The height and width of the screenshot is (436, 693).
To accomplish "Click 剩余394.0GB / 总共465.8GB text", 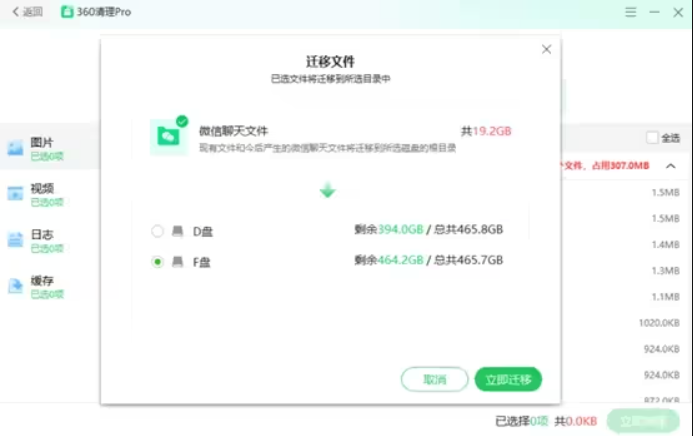I will pos(428,229).
